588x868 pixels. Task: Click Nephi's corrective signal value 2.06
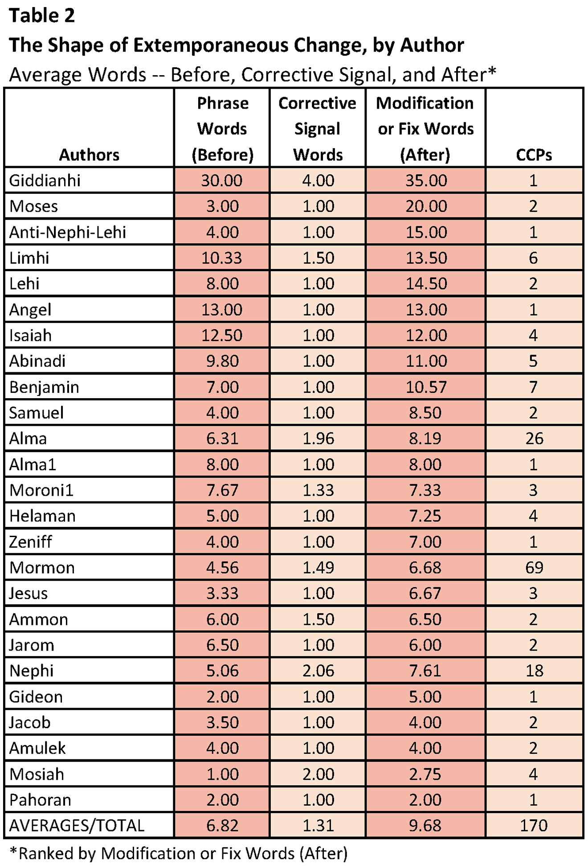pos(318,671)
